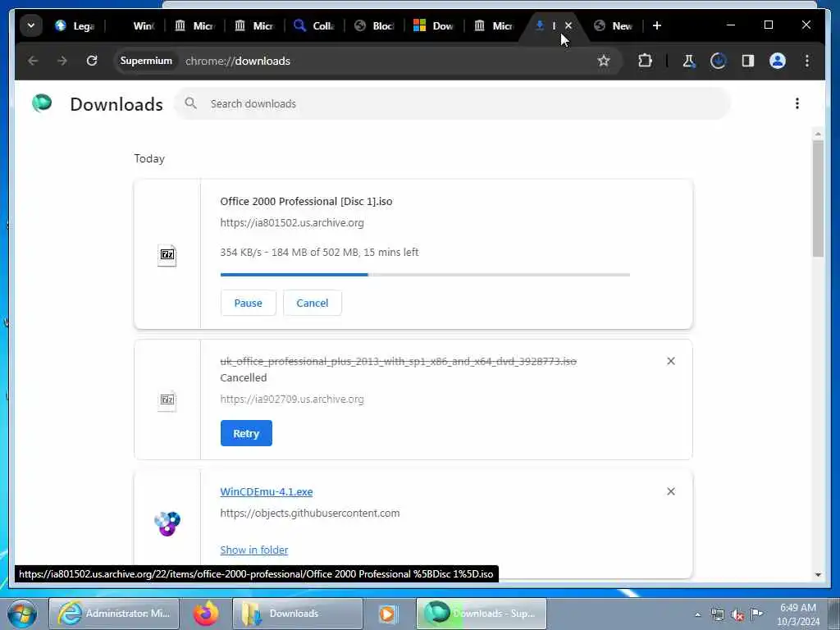Switch to the New tab
This screenshot has height=630, width=840.
[614, 25]
